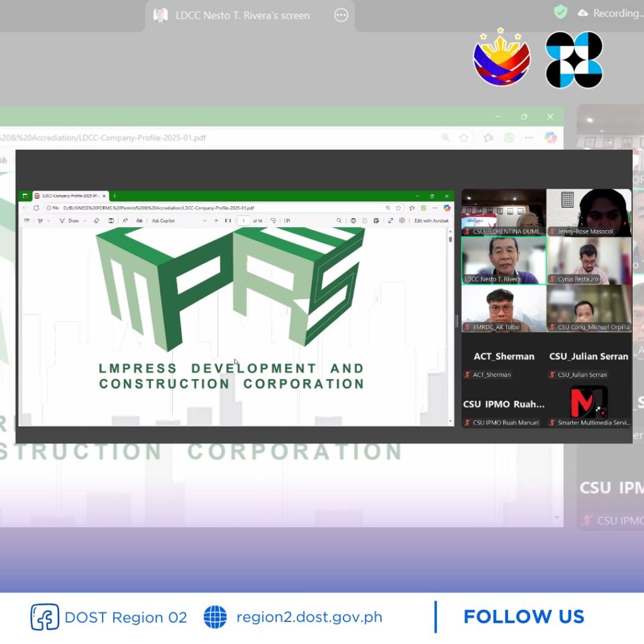Select LDCC Nesto T. Rivera video tile
The width and height of the screenshot is (644, 644).
click(504, 260)
